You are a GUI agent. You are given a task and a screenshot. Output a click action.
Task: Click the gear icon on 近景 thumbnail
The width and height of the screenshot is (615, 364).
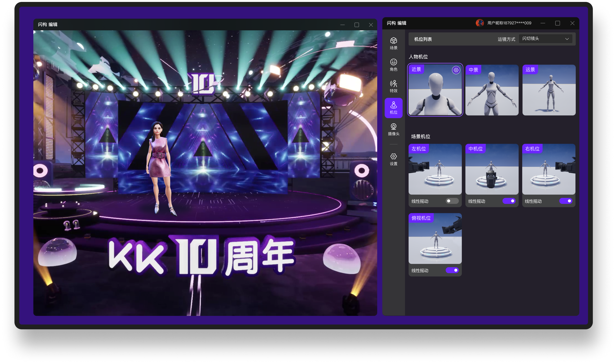pos(456,70)
